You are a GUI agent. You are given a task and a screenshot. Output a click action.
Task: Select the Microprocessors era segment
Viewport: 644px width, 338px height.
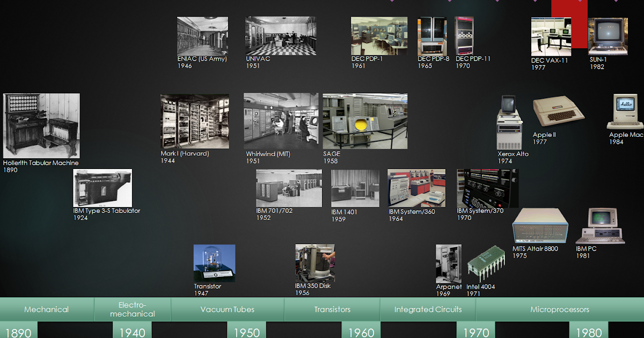click(x=560, y=310)
